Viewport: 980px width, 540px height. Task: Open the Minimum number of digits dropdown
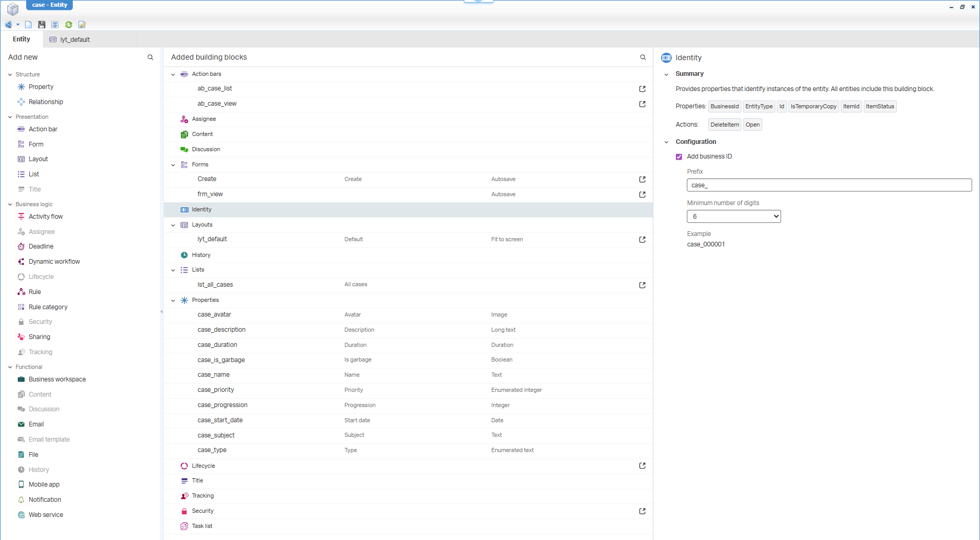coord(733,217)
